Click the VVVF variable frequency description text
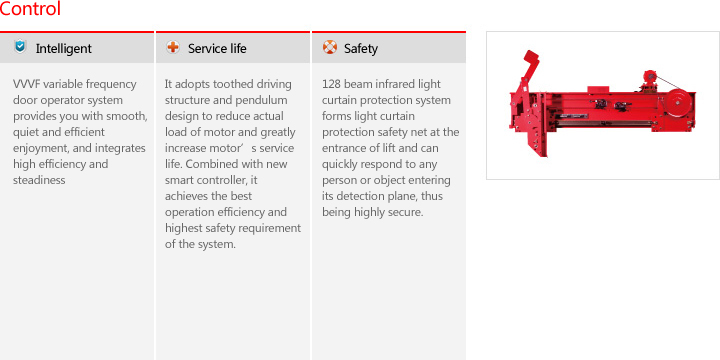 pos(80,132)
